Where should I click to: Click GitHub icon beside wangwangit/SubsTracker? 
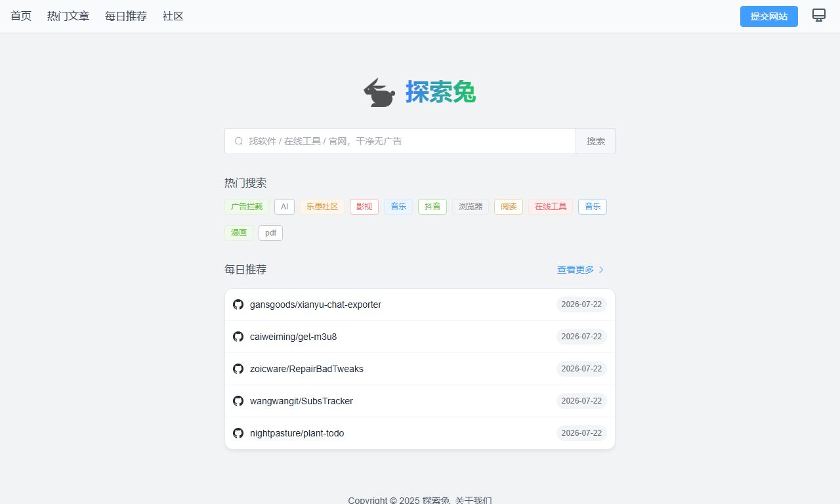[238, 401]
